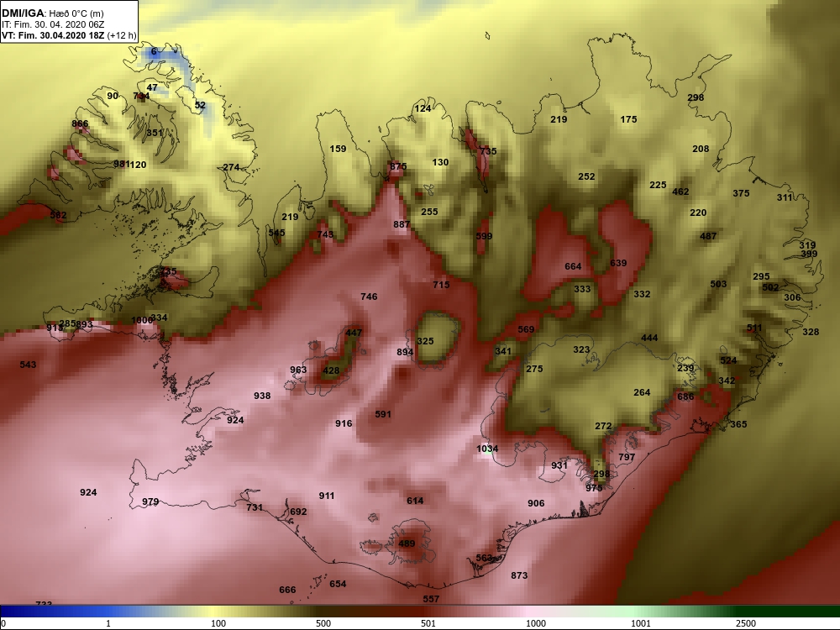Select the map value 557
The image size is (840, 630).
(431, 599)
